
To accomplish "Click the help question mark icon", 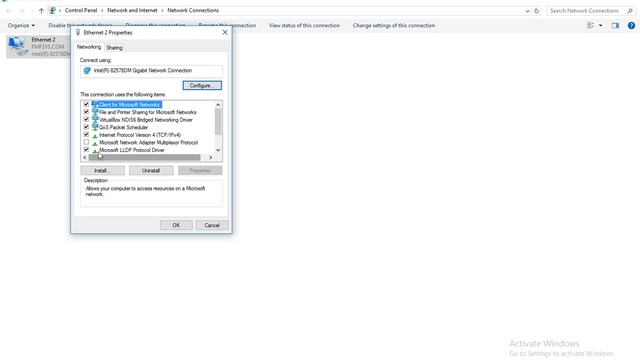I will pos(631,25).
